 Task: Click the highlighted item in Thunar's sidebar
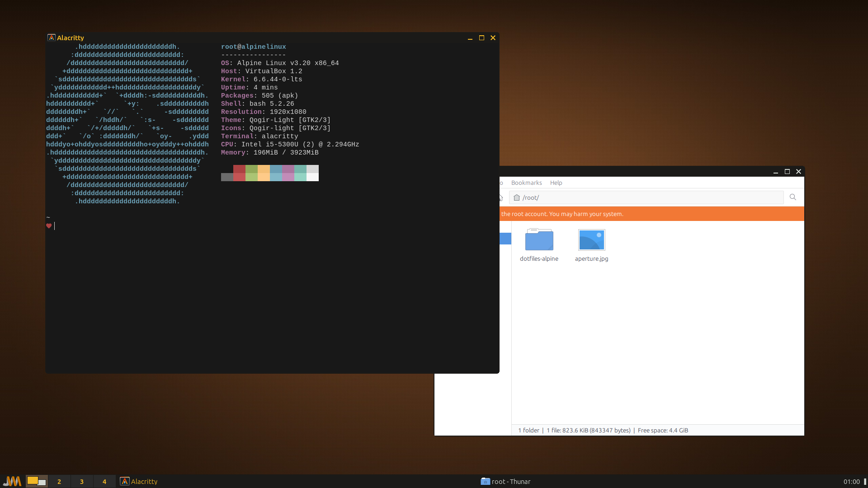pos(505,239)
